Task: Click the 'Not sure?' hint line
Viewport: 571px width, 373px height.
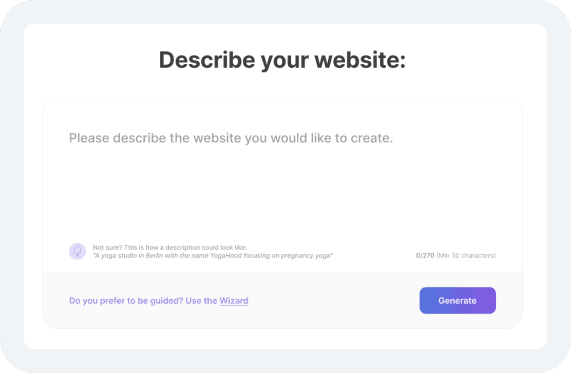Action: point(170,248)
